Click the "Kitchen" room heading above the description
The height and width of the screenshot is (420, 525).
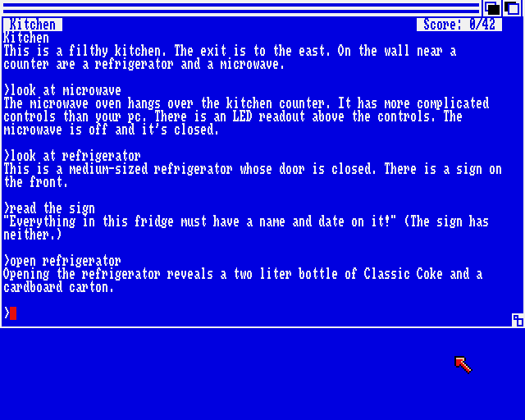[x=26, y=38]
